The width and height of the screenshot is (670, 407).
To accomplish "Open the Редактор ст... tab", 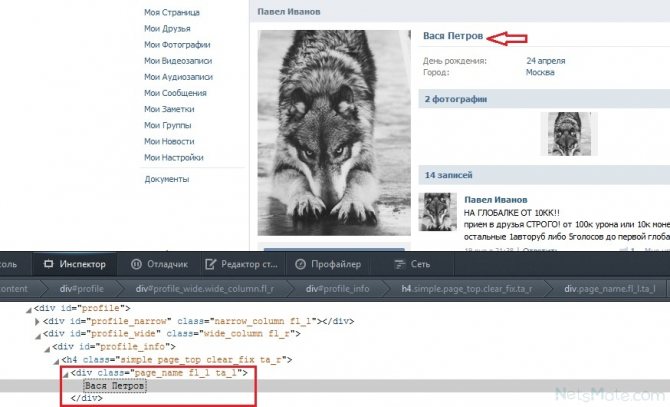I will (x=241, y=264).
